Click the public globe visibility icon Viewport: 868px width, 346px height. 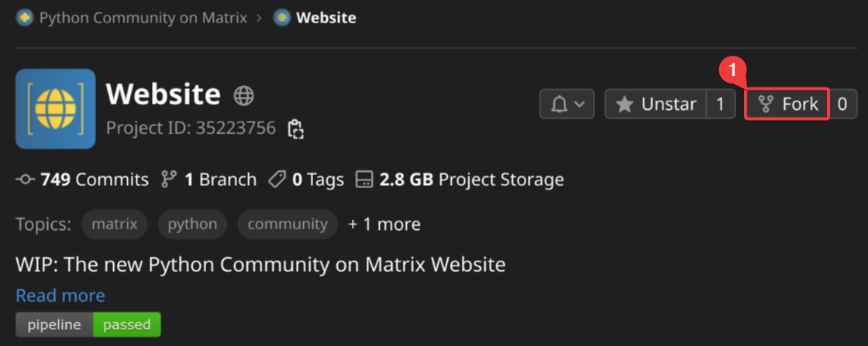(x=244, y=96)
